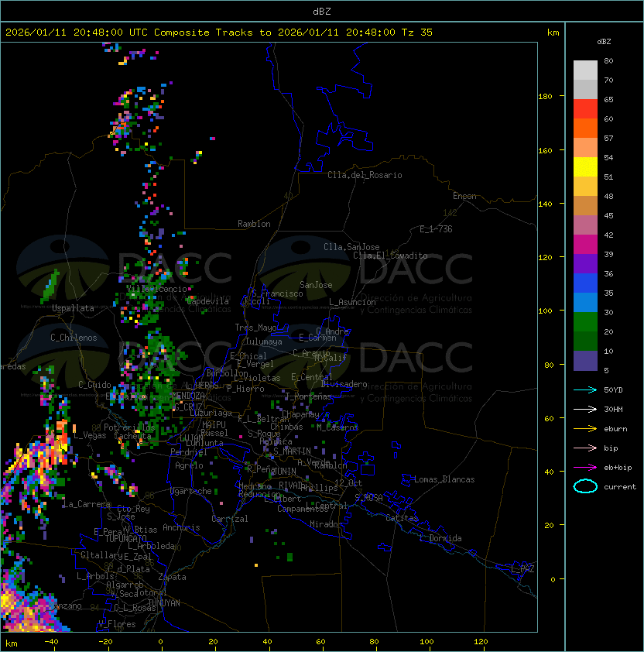
Task: Click the pink bip arrow in legend
Action: (x=585, y=448)
